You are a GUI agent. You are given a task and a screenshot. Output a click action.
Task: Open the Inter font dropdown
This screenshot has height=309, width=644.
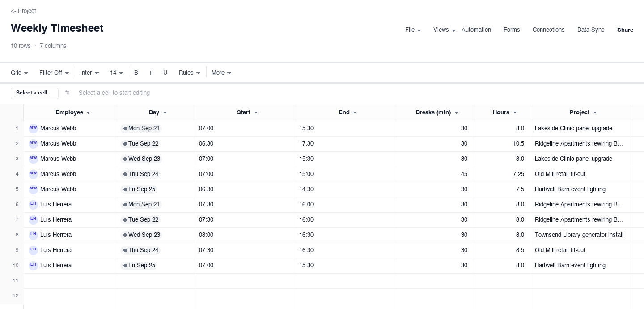coord(89,73)
